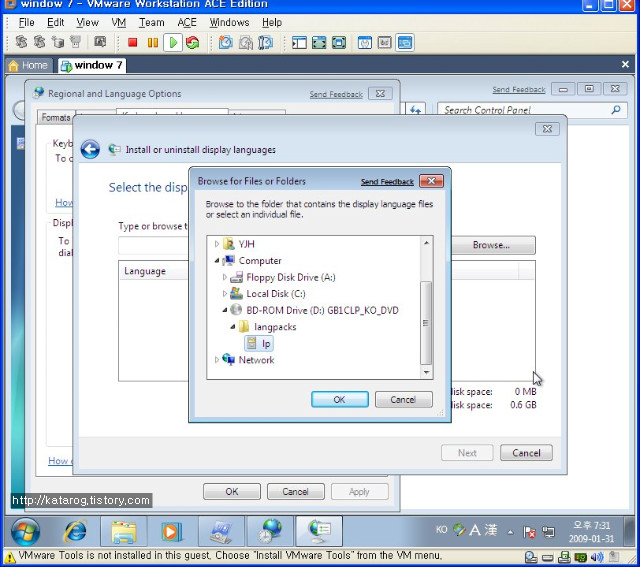Click the first grayed ACE toolbar icon
640x567 pixels.
(x=22, y=41)
